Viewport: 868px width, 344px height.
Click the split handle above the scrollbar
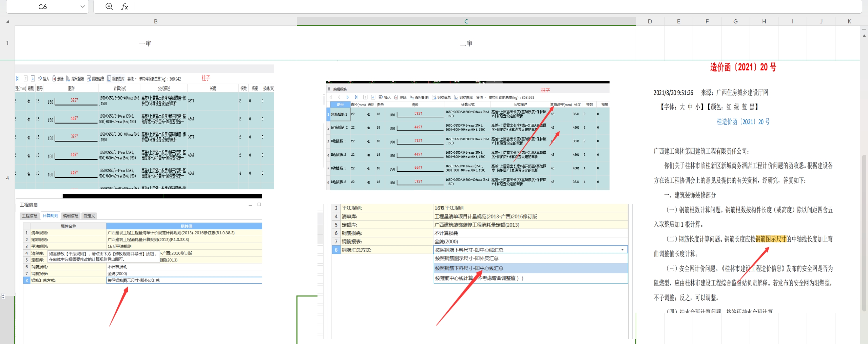pyautogui.click(x=864, y=29)
